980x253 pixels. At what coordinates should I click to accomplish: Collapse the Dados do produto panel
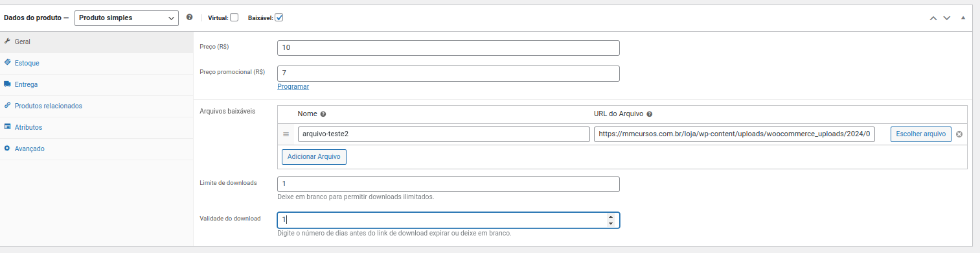click(x=963, y=18)
